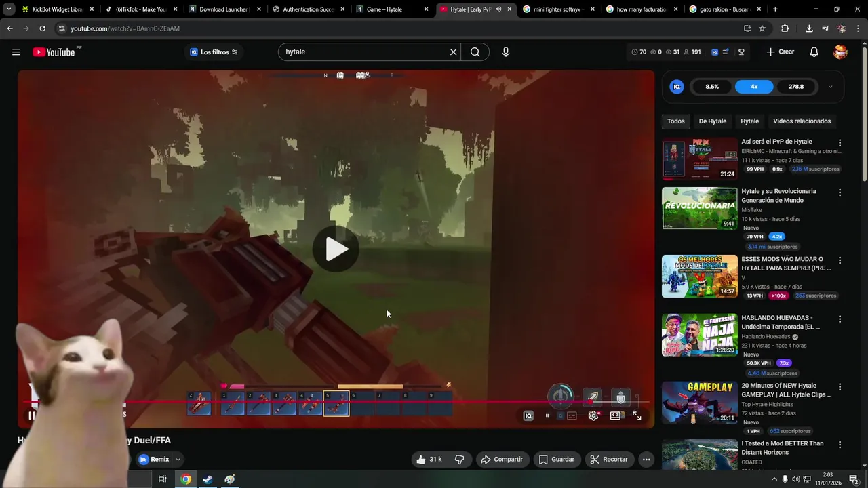Enter fullscreen mode
The image size is (868, 488).
point(637,415)
